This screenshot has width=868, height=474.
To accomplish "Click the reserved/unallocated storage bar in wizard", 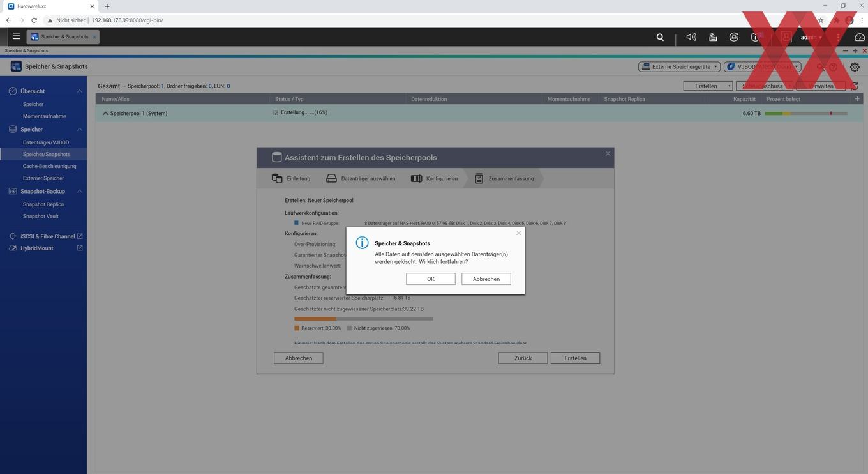I will point(364,318).
